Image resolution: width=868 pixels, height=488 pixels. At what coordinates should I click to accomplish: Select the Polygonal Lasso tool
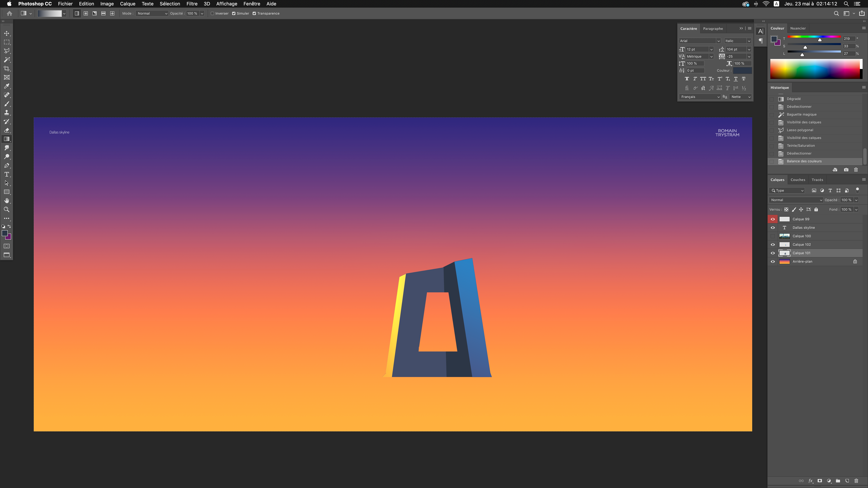(7, 51)
